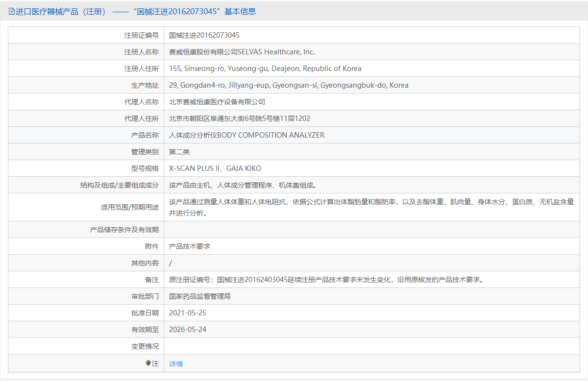This screenshot has height=381, width=588.
Task: Click product name BODY COMPOSITION ANALYZER
Action: click(x=246, y=135)
